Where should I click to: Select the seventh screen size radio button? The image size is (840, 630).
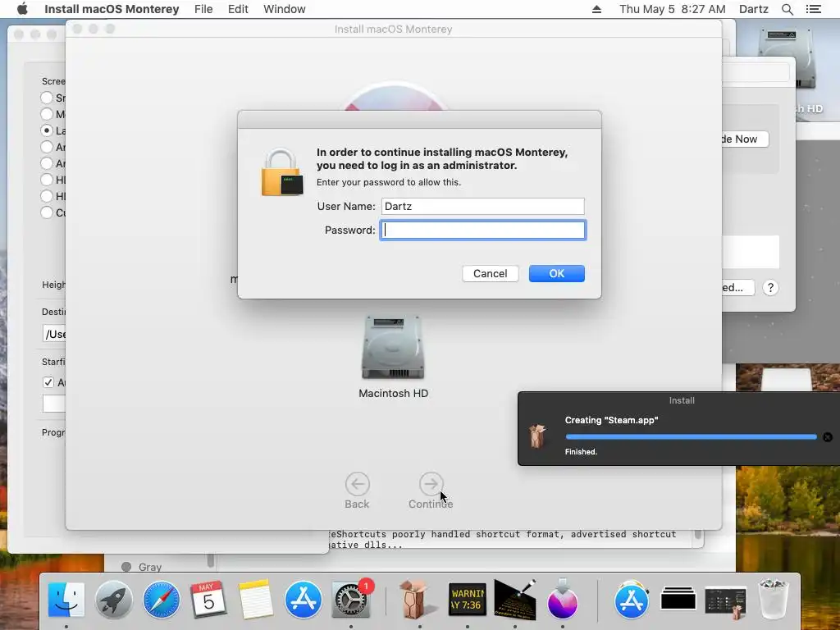[47, 196]
